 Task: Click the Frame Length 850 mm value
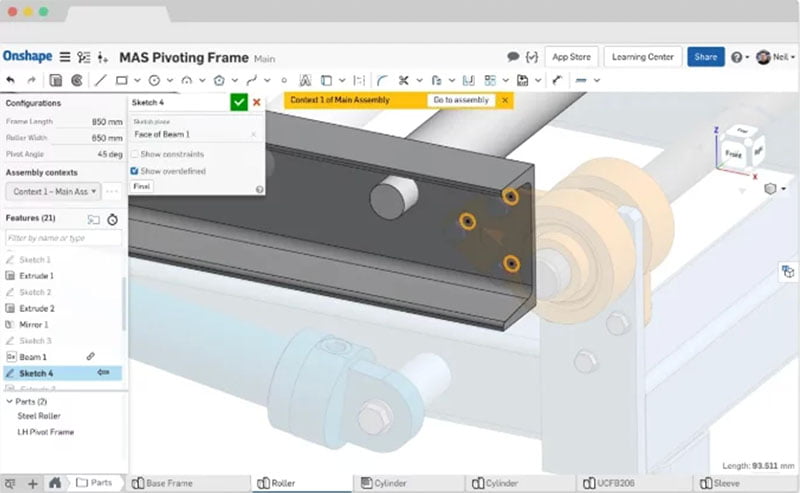tap(107, 121)
